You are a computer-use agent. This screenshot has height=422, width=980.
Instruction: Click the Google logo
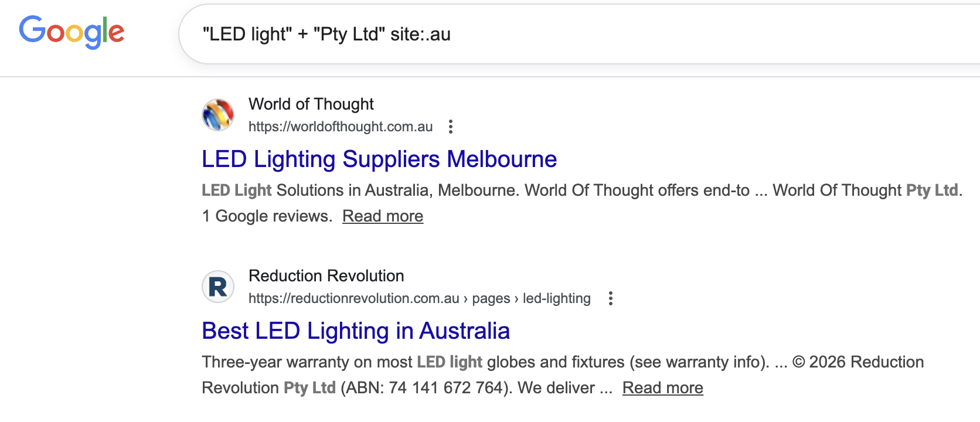tap(72, 32)
